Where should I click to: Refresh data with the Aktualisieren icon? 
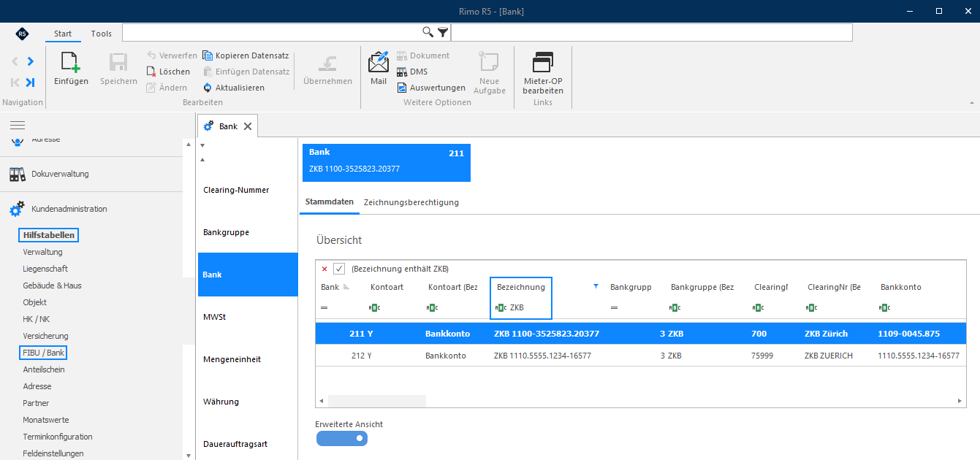208,88
